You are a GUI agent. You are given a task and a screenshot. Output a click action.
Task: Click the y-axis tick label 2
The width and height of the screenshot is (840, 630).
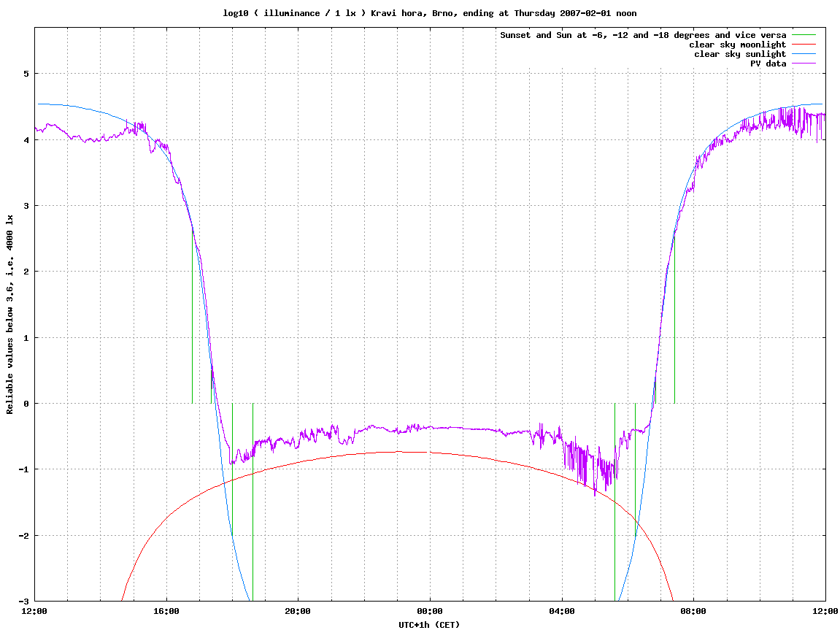click(26, 272)
